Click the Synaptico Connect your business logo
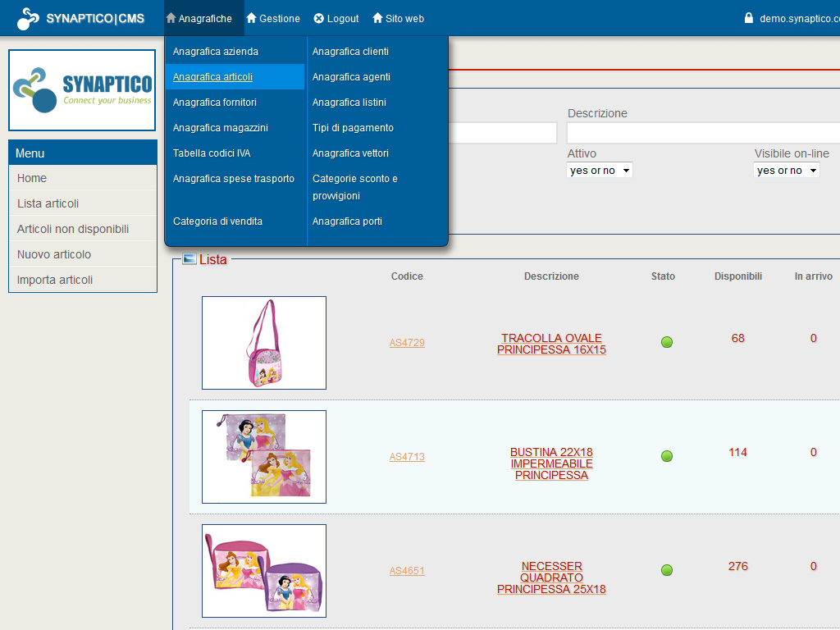The width and height of the screenshot is (840, 630). [82, 90]
